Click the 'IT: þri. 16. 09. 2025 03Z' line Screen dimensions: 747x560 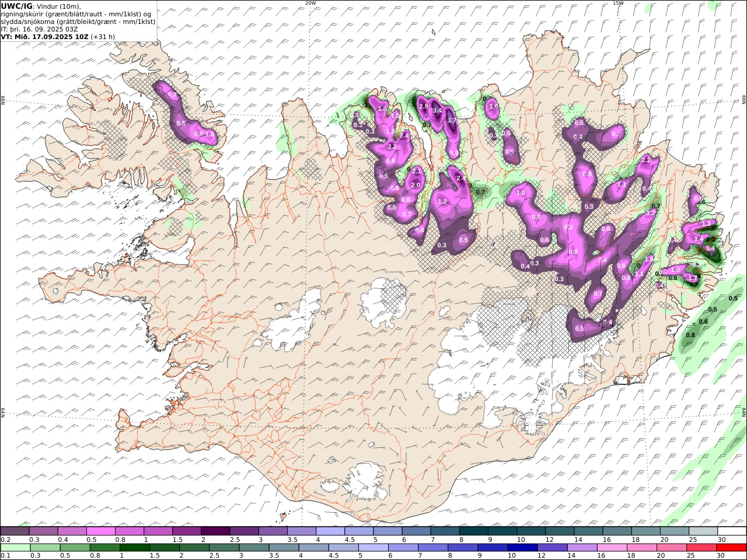(x=39, y=29)
